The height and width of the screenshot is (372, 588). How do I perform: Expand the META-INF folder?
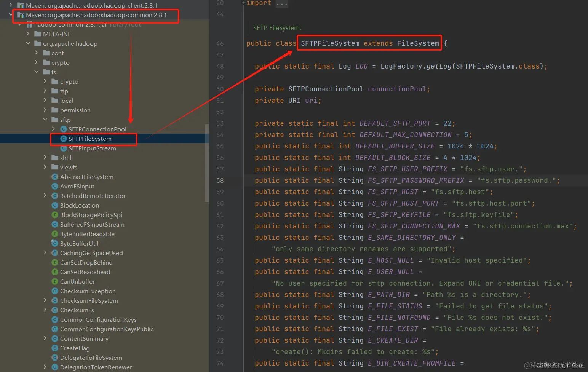[x=28, y=34]
